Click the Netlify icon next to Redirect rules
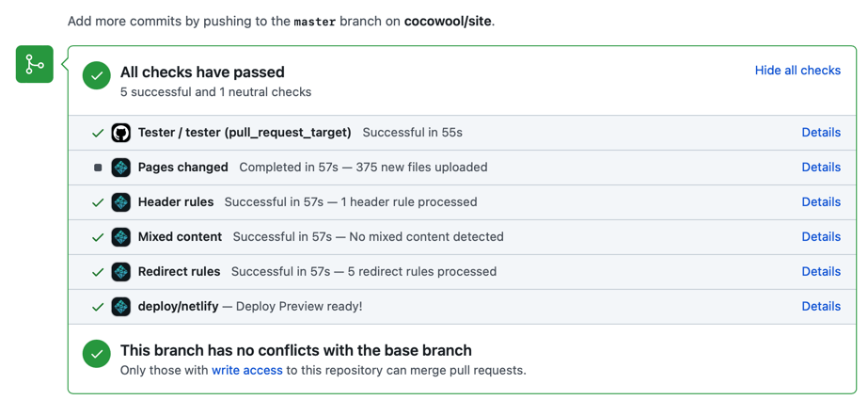 click(x=120, y=272)
